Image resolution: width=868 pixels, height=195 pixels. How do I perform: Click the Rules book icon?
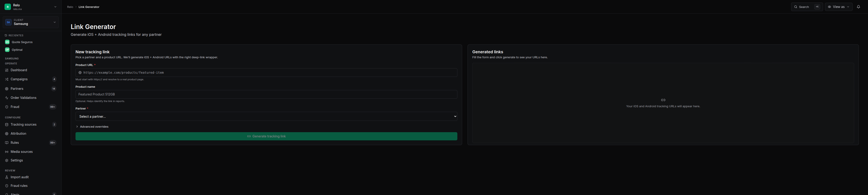pos(7,143)
